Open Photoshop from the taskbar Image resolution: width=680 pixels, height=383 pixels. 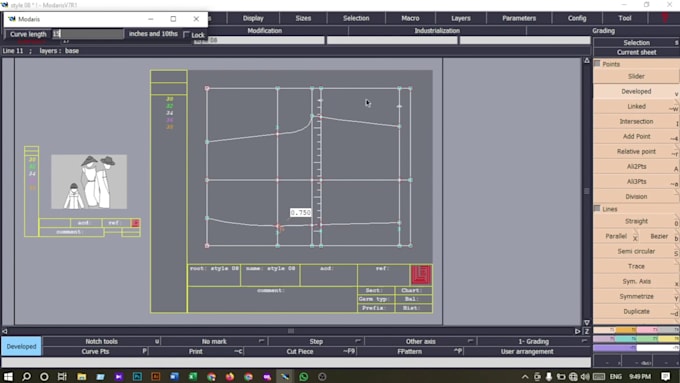coord(137,376)
